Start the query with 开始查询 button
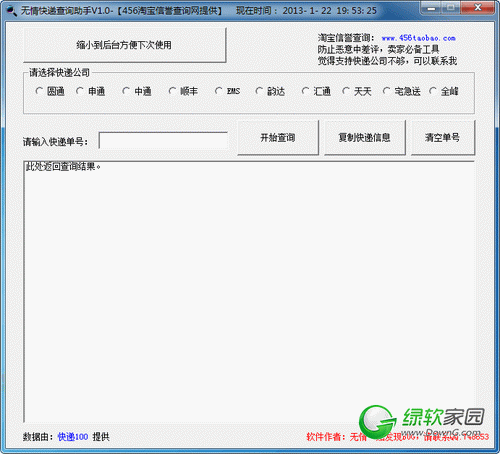This screenshot has height=454, width=500. pyautogui.click(x=278, y=138)
